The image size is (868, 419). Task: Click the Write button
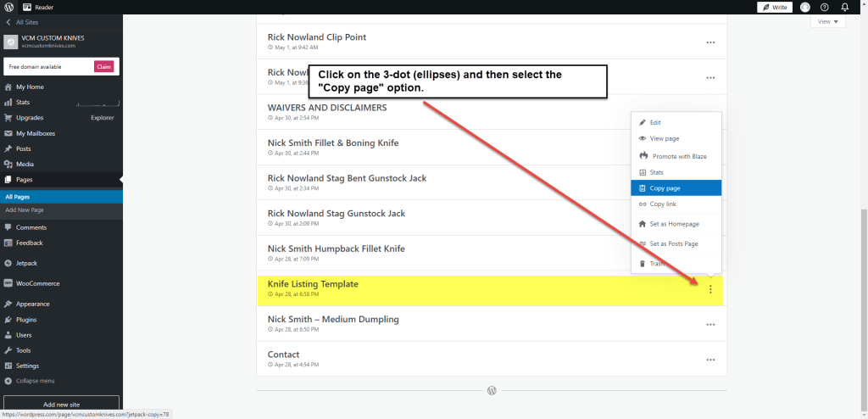tap(775, 7)
